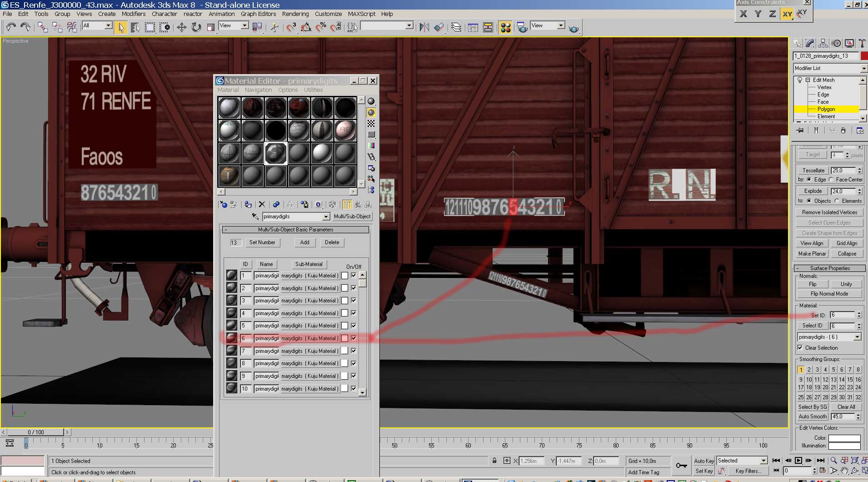Select the Face-Center radio button
This screenshot has width=868, height=482.
click(x=831, y=180)
